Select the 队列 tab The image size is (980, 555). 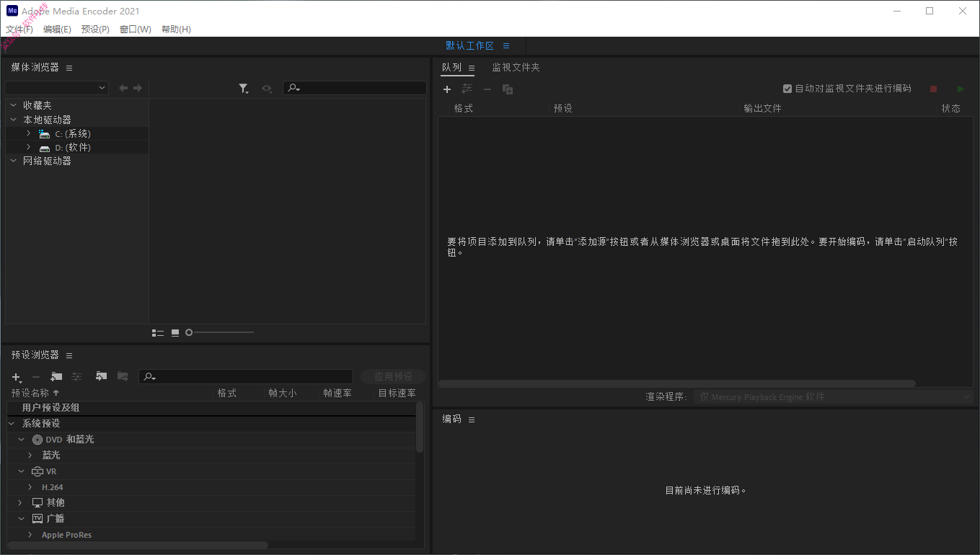click(452, 68)
